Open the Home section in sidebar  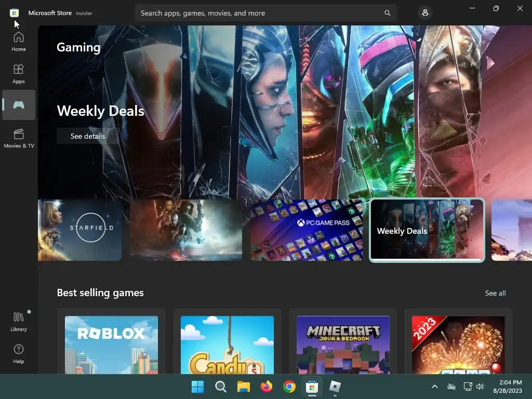pyautogui.click(x=19, y=42)
